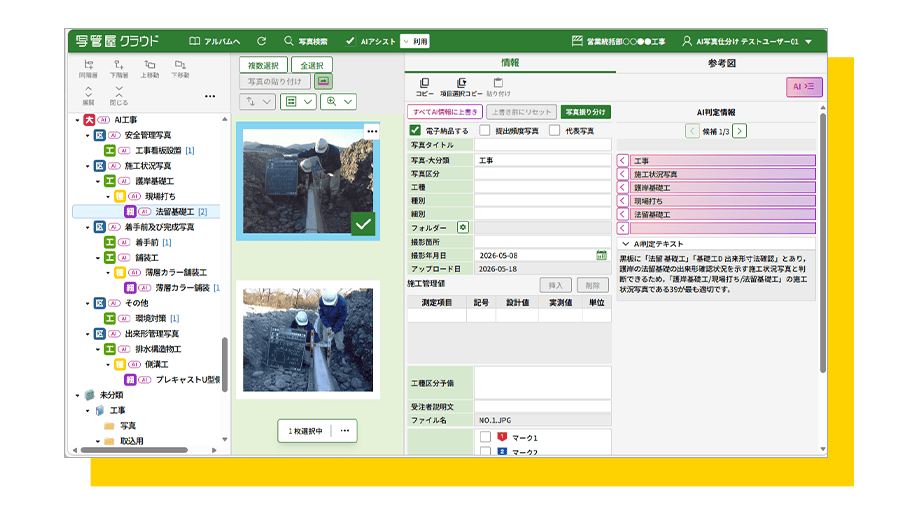The height and width of the screenshot is (515, 916).
Task: Click the 項目選択コピー icon
Action: pyautogui.click(x=462, y=83)
